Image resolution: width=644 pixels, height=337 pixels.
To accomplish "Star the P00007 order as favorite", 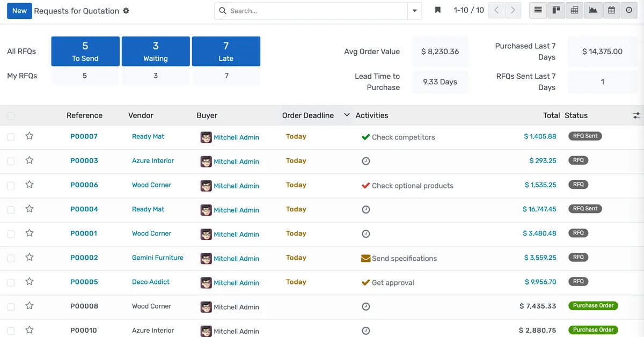I will (30, 136).
